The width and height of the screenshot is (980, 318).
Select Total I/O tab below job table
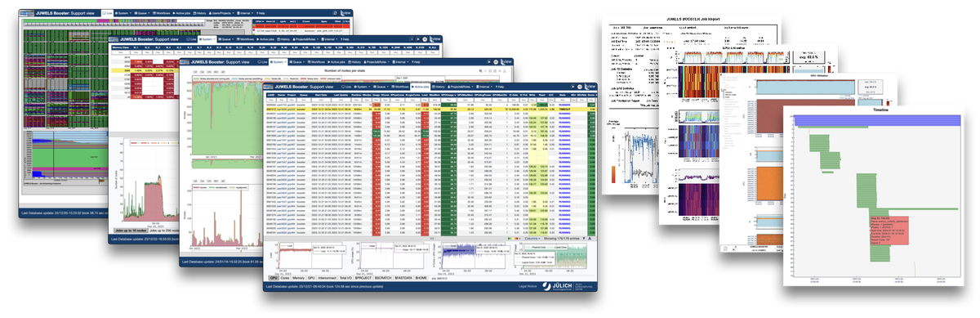345,278
